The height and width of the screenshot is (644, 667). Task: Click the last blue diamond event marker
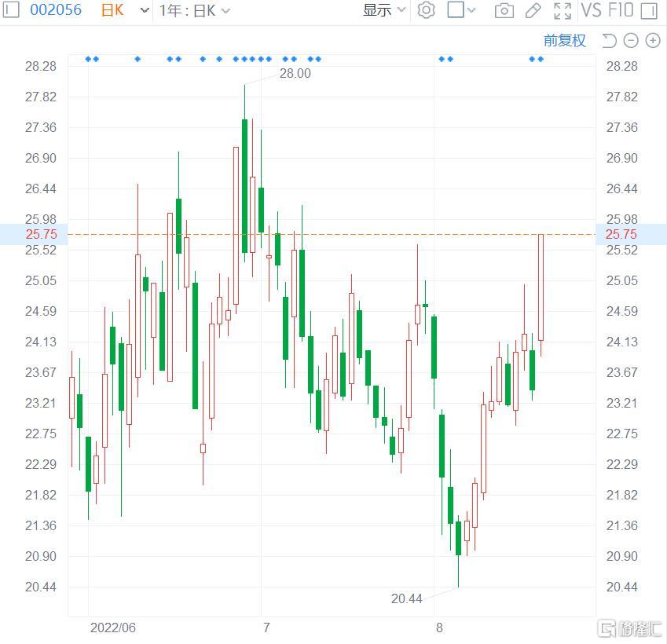click(x=541, y=59)
